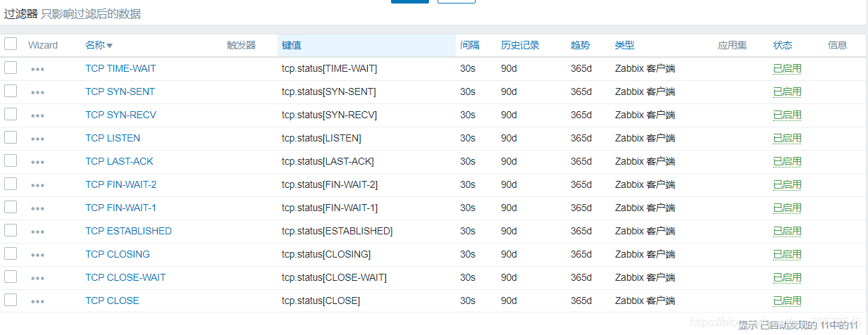
Task: Check the box for TCP FIN-WAIT-1 row
Action: (x=11, y=207)
